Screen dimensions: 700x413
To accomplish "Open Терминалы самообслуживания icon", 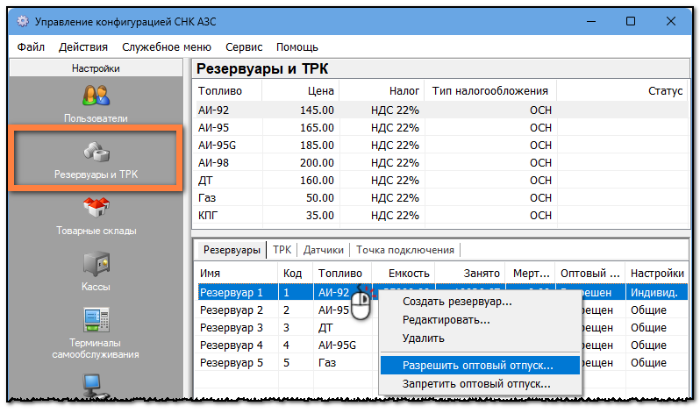I will (96, 320).
